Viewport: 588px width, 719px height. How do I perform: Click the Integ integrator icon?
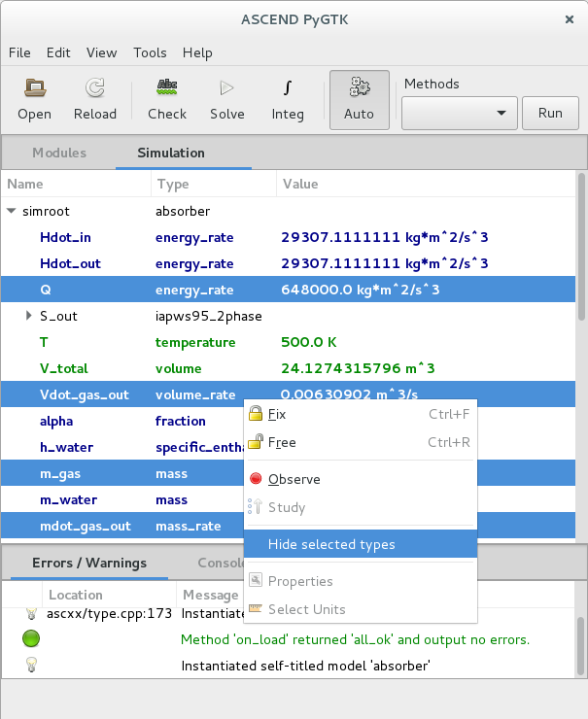[x=288, y=88]
